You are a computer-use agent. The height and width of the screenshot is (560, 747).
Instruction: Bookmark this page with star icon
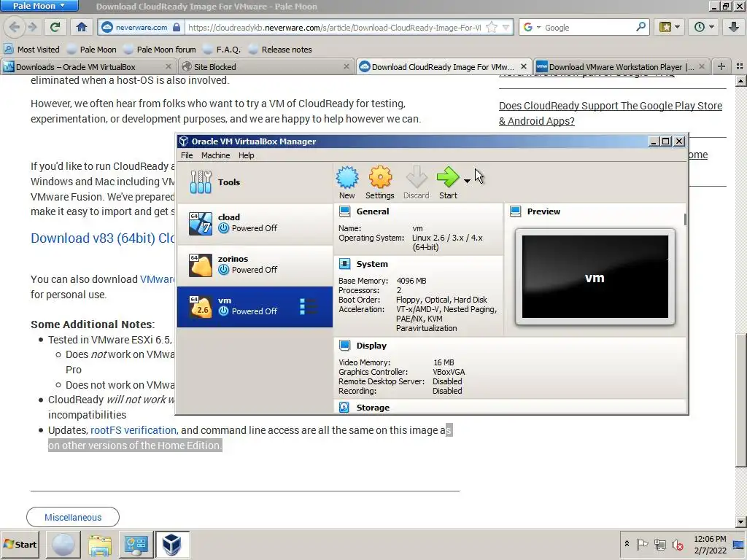coord(492,28)
